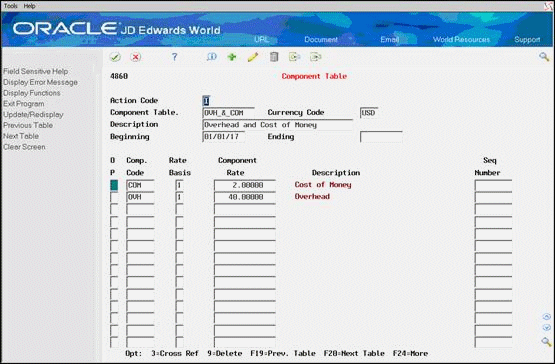This screenshot has height=364, width=555.
Task: Open the Tools menu
Action: pos(11,6)
